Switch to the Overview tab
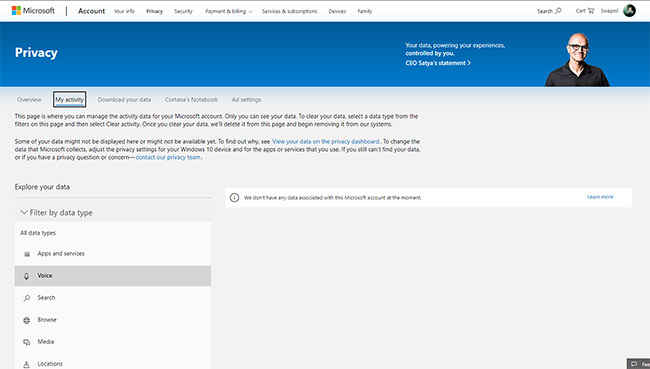The image size is (650, 369). point(29,100)
